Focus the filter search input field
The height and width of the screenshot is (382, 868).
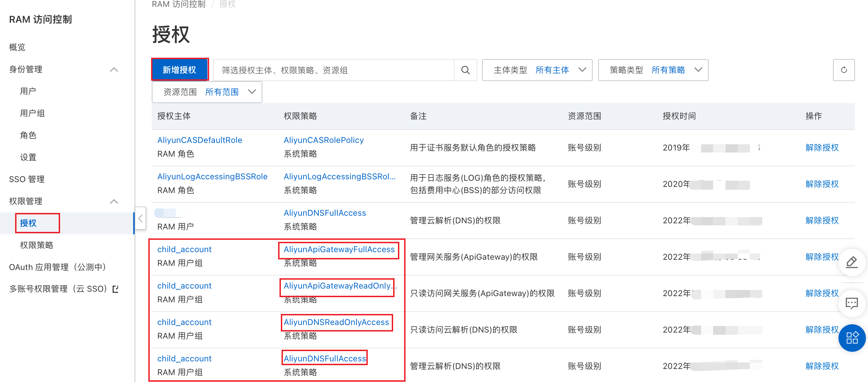tap(334, 70)
